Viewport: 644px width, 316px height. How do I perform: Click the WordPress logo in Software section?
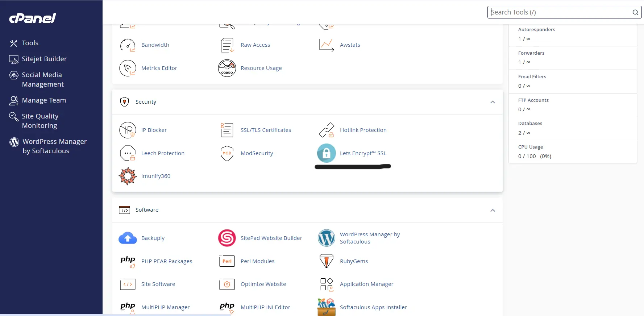[327, 238]
